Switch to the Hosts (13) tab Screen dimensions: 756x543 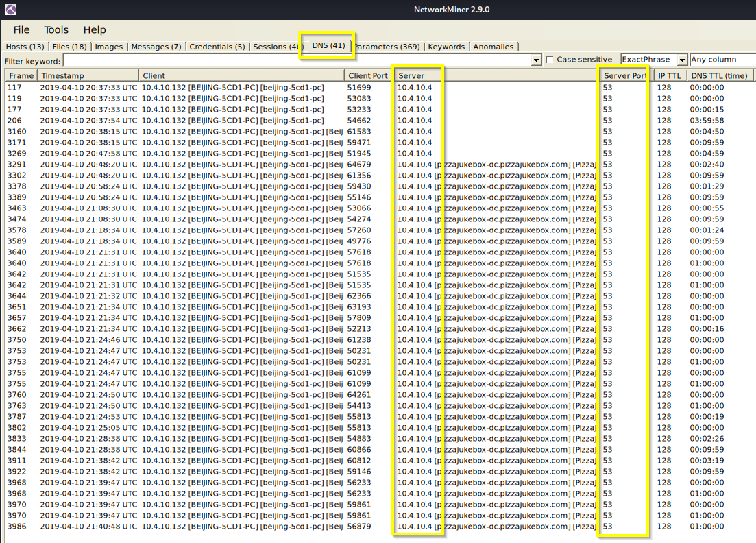click(x=25, y=47)
